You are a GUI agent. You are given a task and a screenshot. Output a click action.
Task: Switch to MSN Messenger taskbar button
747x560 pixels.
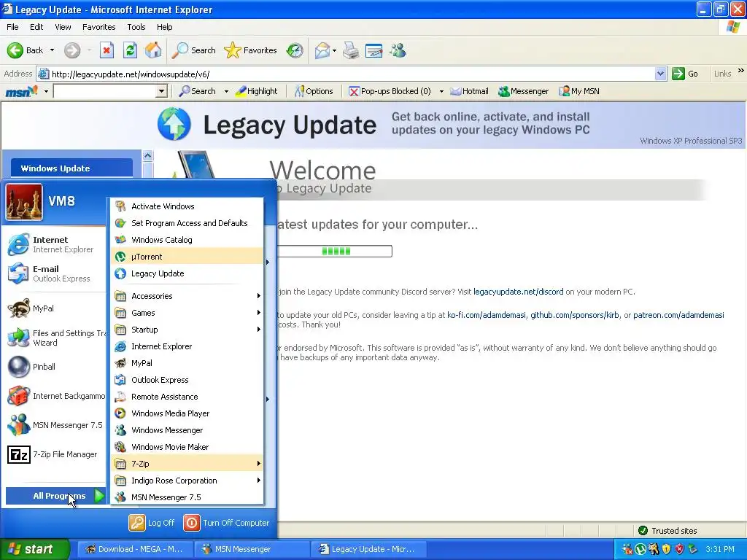(x=252, y=549)
